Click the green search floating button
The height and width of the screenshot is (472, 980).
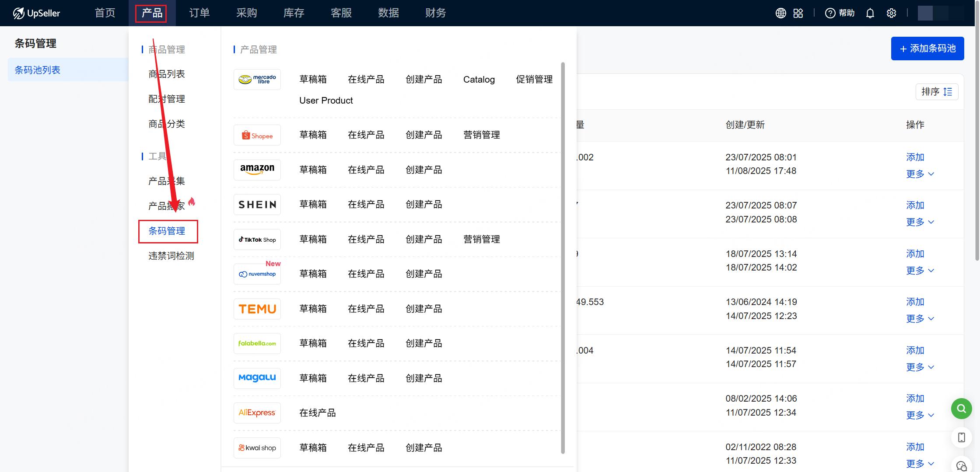tap(961, 409)
